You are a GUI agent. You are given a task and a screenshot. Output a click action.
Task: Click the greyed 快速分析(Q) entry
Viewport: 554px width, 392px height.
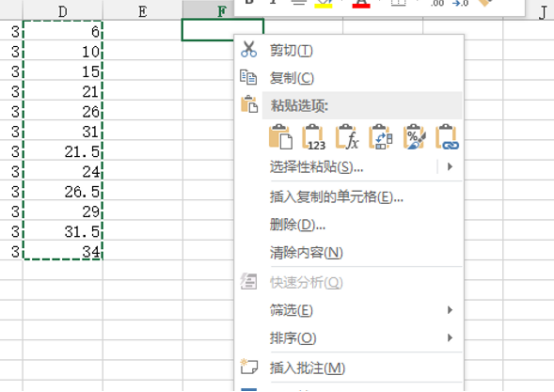(x=349, y=282)
